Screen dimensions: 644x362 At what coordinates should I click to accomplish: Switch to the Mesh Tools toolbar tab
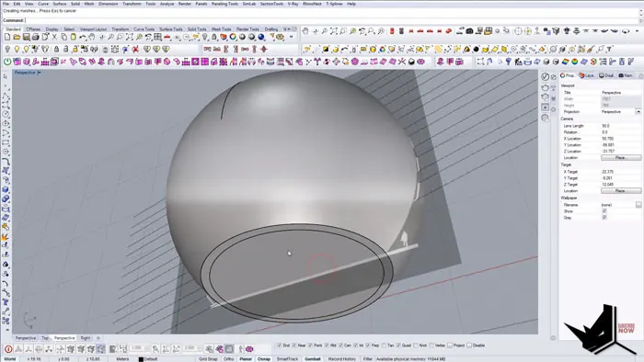coord(222,29)
